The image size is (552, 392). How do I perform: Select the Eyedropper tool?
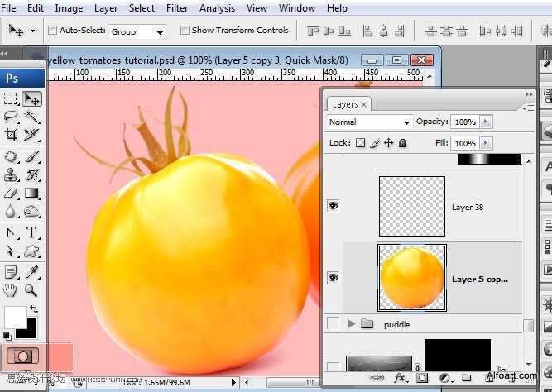click(31, 272)
